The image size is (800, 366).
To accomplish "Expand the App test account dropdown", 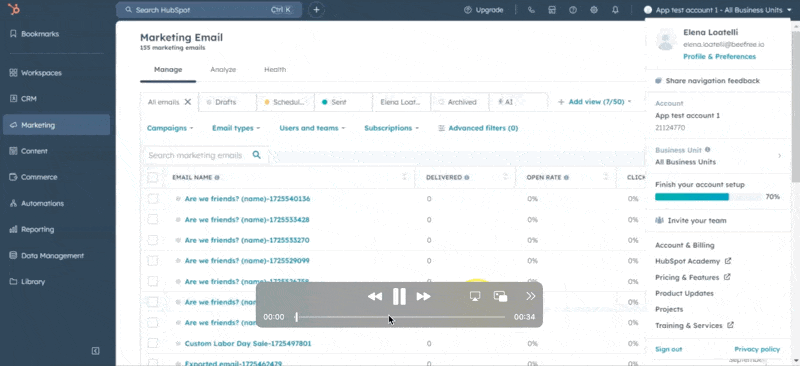I will pos(717,10).
